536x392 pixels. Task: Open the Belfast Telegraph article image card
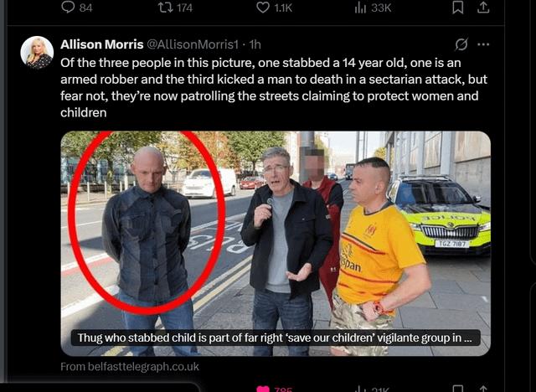coord(276,244)
